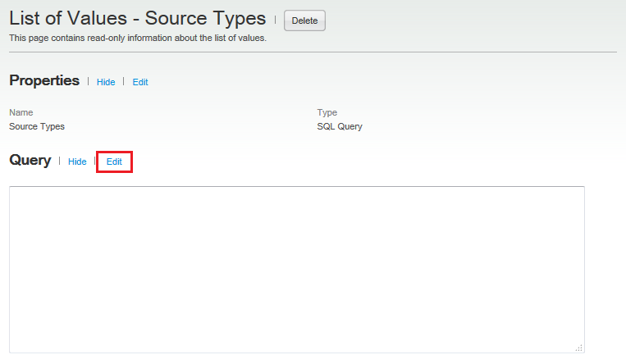Click the Name field label
The image size is (626, 364).
pyautogui.click(x=21, y=112)
